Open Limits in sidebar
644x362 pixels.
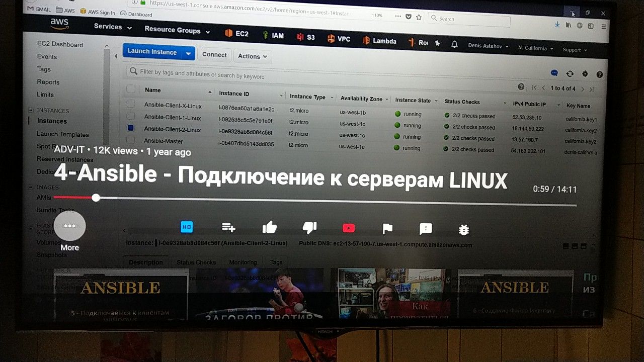pyautogui.click(x=45, y=95)
